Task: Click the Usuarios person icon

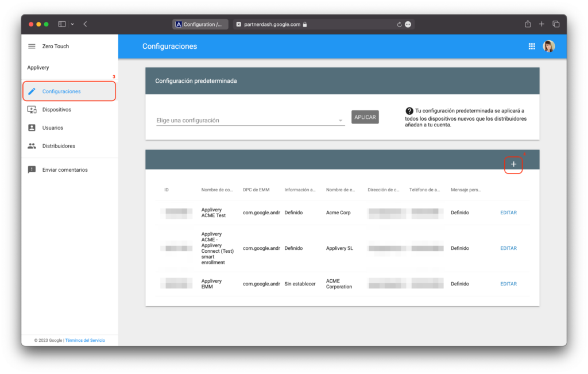Action: [x=32, y=128]
